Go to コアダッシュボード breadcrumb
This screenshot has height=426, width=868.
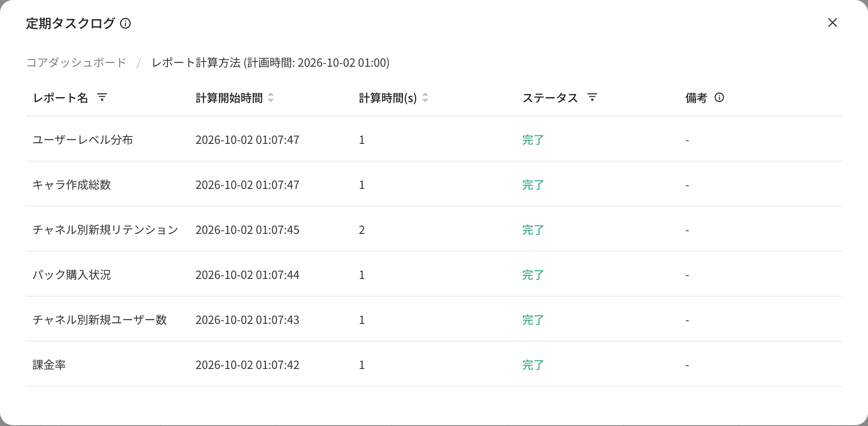click(76, 63)
